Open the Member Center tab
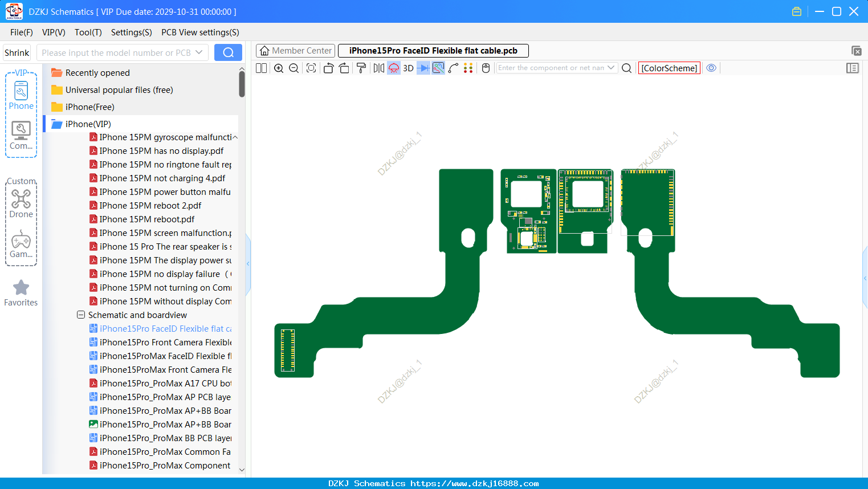 (295, 51)
